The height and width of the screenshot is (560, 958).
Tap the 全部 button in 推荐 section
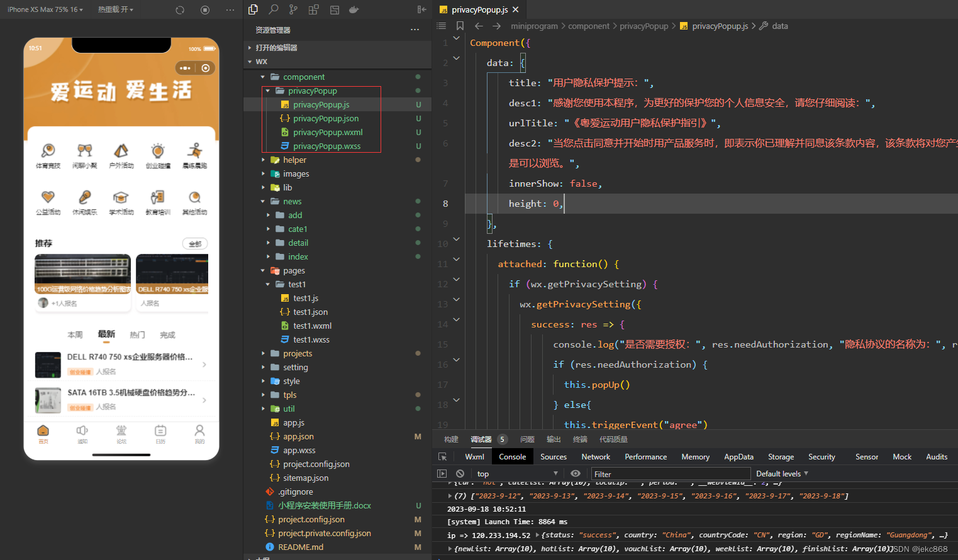click(x=195, y=244)
